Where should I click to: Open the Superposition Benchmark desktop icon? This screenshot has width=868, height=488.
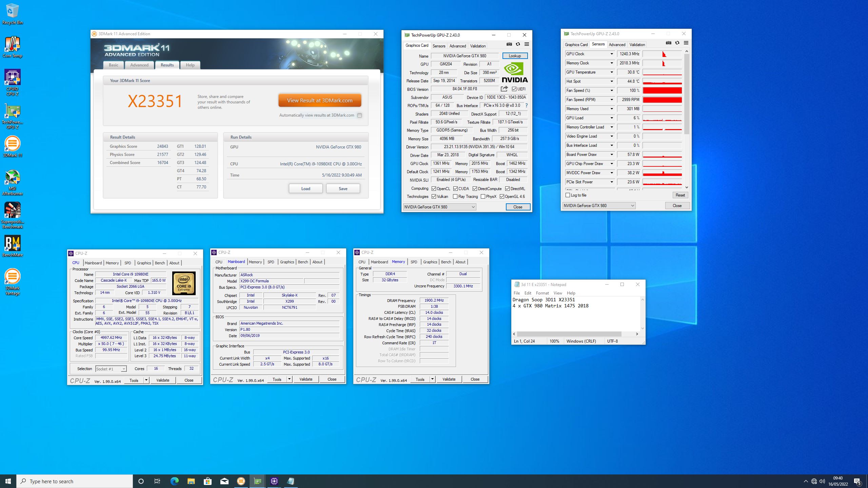(x=12, y=216)
